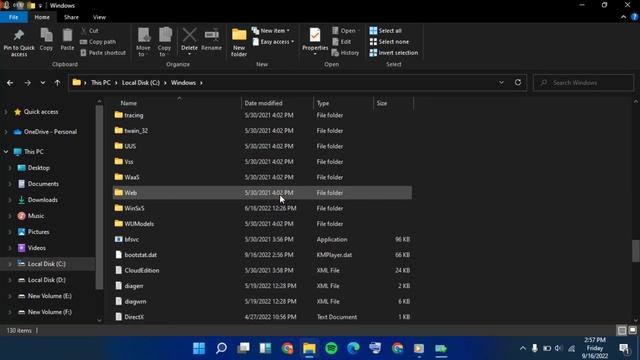Viewport: 640px width, 360px height.
Task: Open taskbar Search magnifier
Action: point(221,348)
